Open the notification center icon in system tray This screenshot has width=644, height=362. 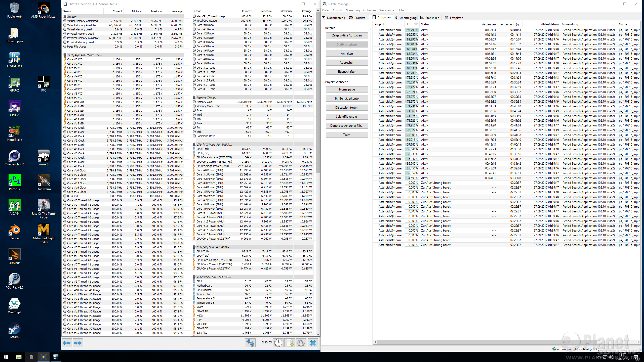[635, 357]
